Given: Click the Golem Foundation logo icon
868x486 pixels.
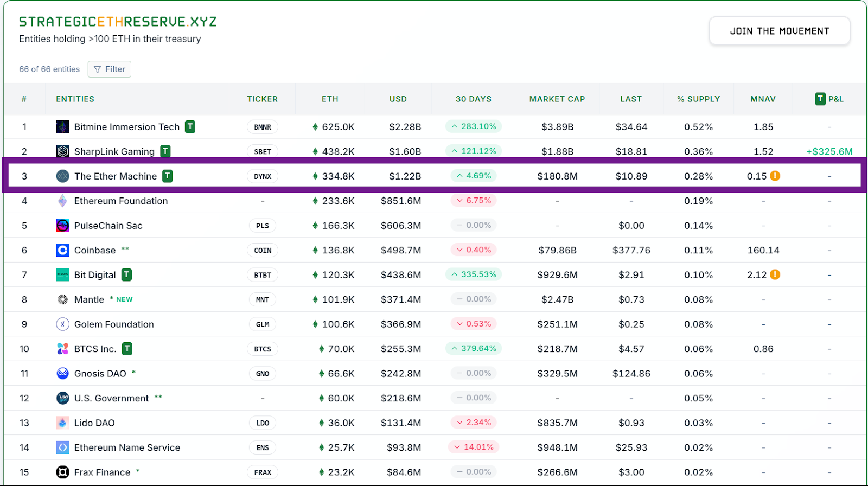Looking at the screenshot, I should 63,324.
